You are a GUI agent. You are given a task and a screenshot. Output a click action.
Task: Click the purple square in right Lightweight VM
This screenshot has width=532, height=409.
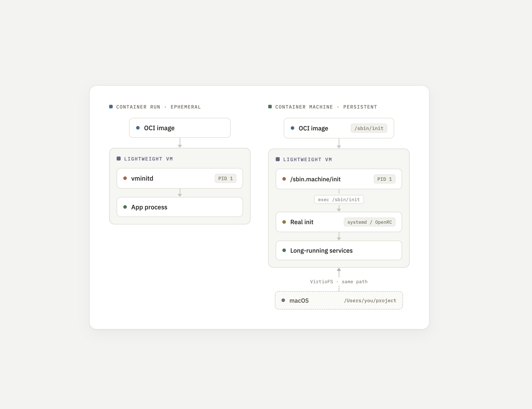point(278,159)
